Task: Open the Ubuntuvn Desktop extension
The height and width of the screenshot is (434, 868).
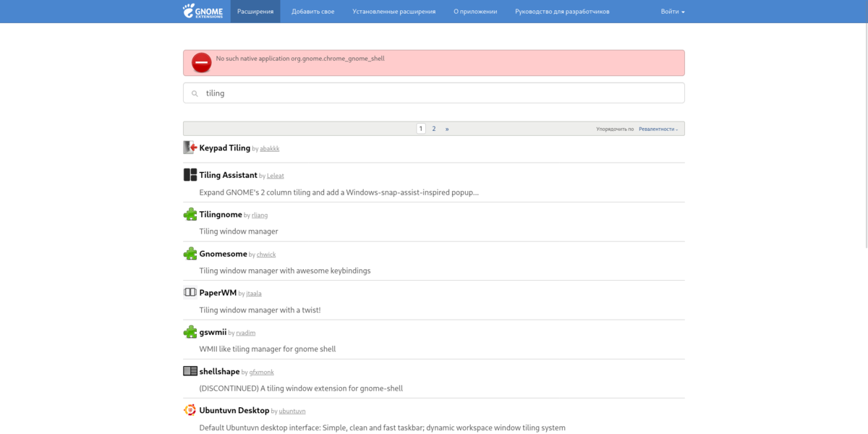Action: pyautogui.click(x=234, y=410)
